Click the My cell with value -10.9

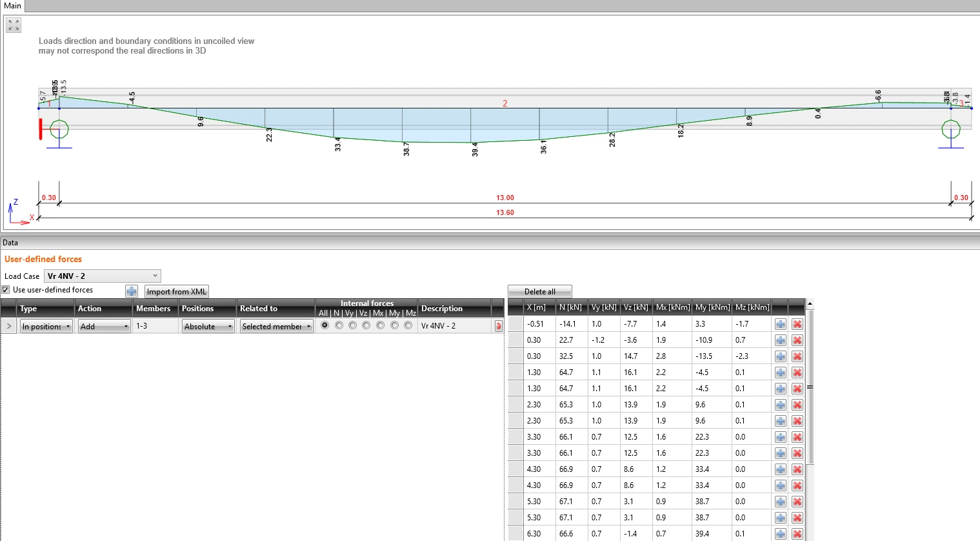tap(712, 340)
